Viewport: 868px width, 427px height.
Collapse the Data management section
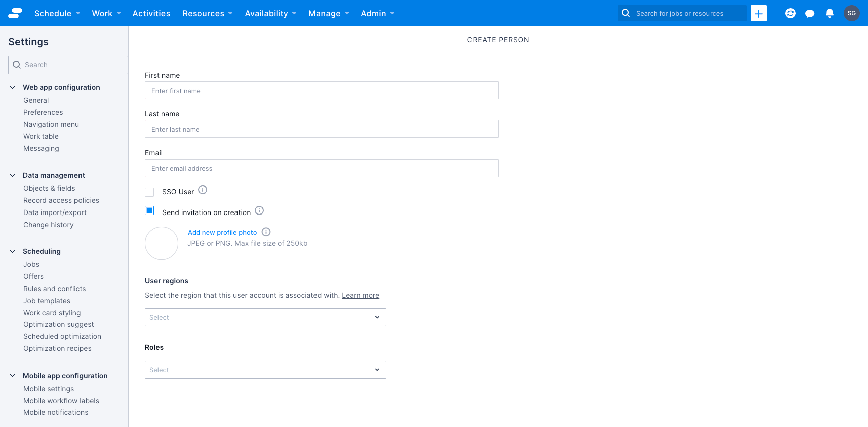click(x=13, y=175)
